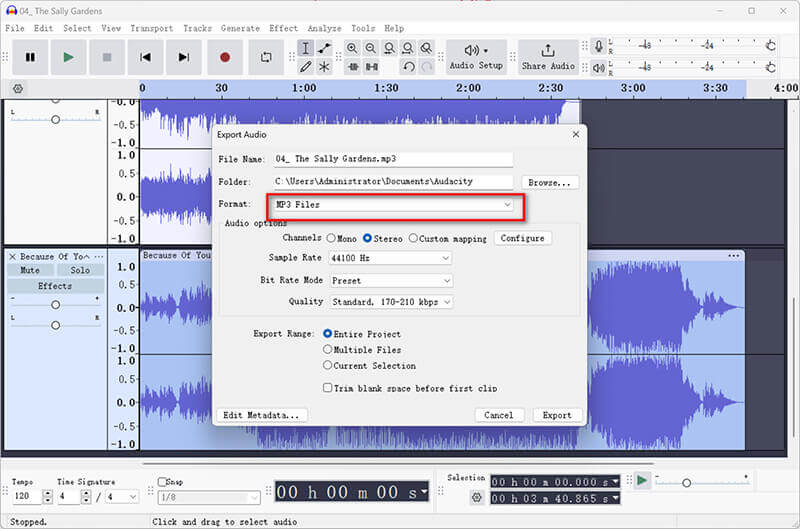The image size is (800, 529).
Task: Open the File menu
Action: [15, 29]
